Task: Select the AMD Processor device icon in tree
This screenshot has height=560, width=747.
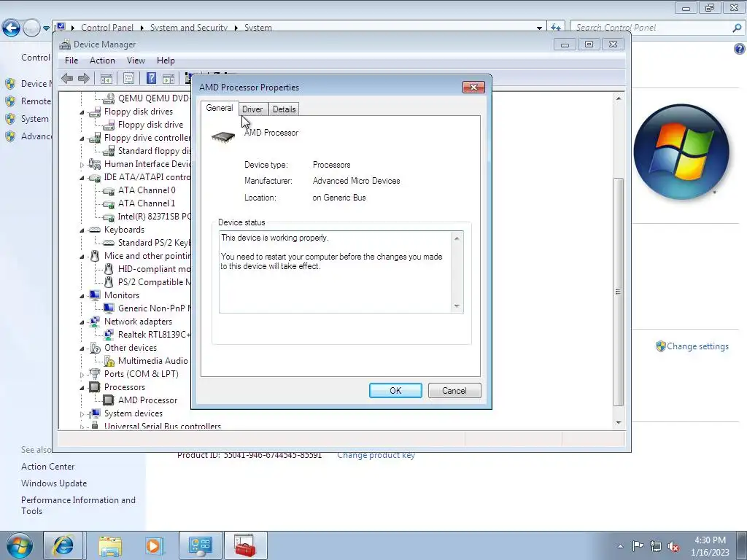Action: 109,400
